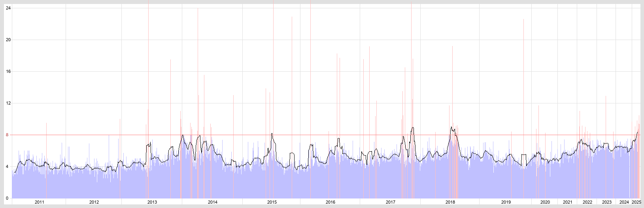Click the 2018 year label
Viewport: 644px width, 208px height.
click(450, 202)
